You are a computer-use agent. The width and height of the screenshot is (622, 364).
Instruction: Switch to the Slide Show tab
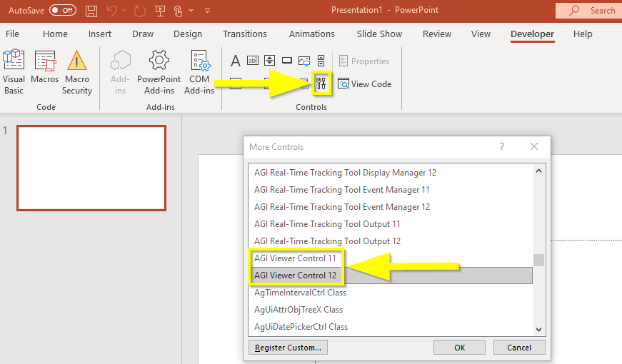pyautogui.click(x=379, y=34)
